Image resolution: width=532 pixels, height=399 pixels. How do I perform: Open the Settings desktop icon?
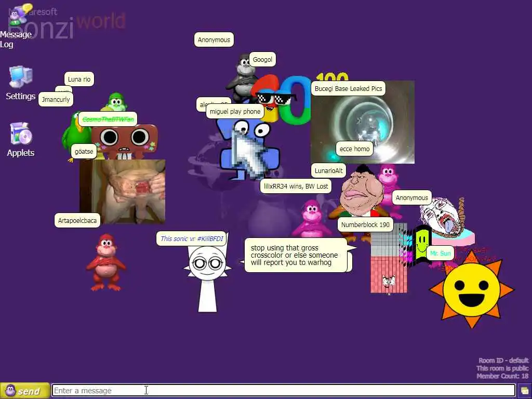pyautogui.click(x=20, y=83)
